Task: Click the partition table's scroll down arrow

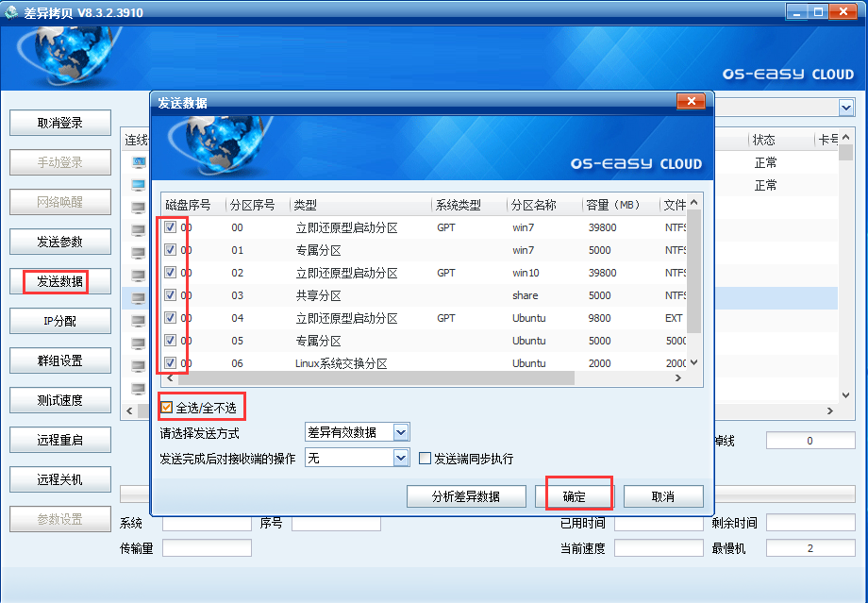Action: (694, 362)
